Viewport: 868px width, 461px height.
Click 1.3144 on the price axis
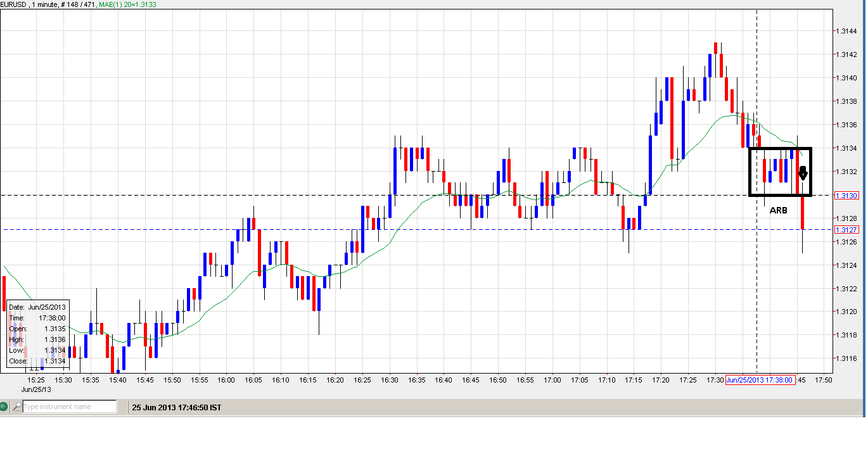[x=847, y=31]
